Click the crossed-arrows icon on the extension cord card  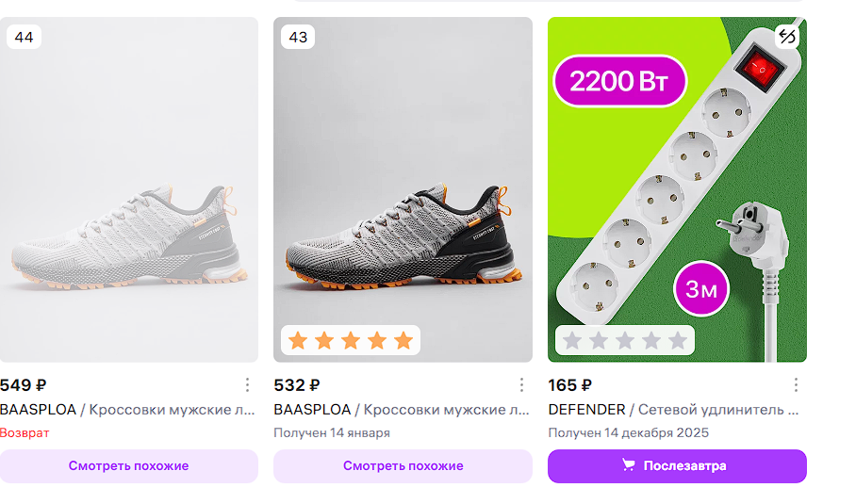787,37
